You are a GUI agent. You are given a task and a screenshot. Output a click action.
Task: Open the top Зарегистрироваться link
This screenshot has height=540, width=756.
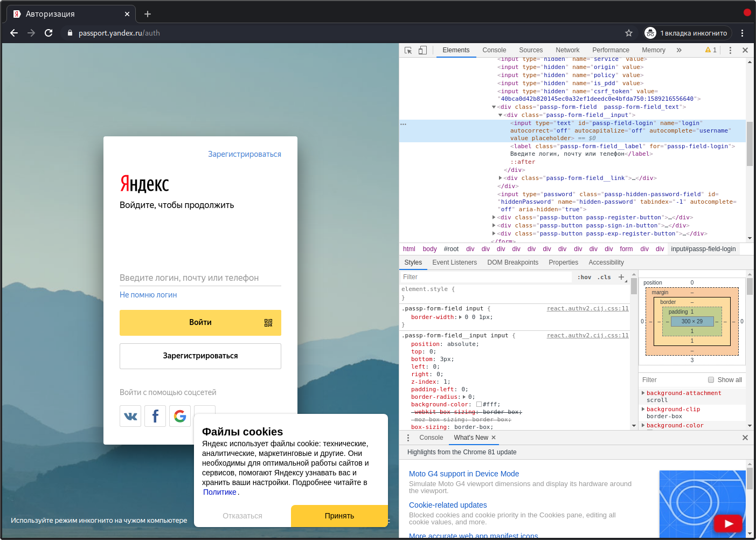(245, 154)
